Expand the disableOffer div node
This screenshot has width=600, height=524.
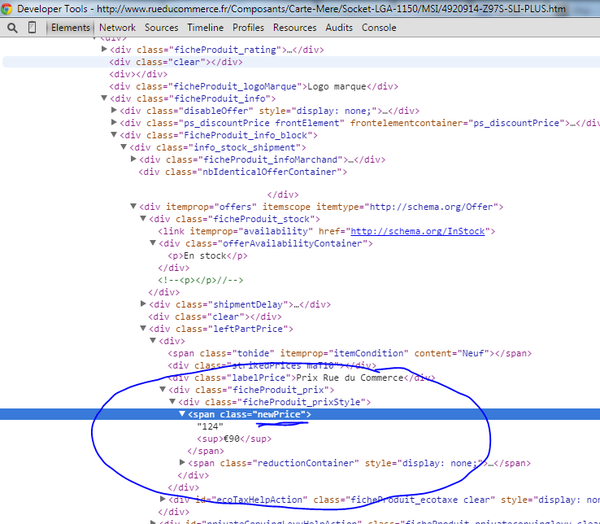[114, 110]
